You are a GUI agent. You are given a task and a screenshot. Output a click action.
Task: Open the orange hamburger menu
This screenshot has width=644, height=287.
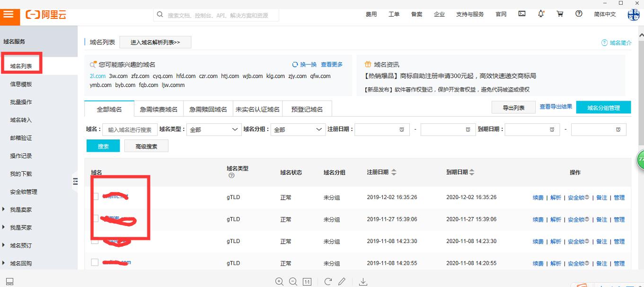coord(8,14)
